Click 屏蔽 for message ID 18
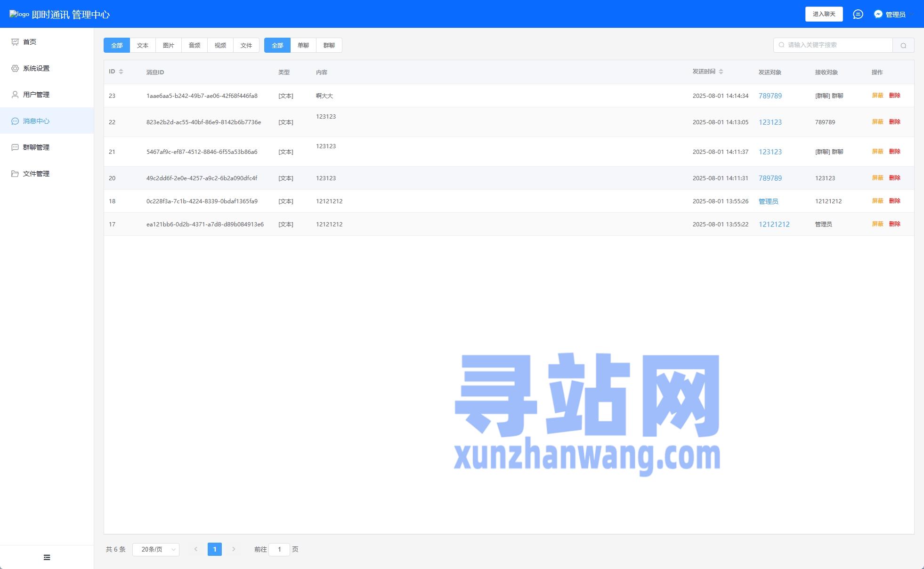This screenshot has height=569, width=924. [x=877, y=201]
